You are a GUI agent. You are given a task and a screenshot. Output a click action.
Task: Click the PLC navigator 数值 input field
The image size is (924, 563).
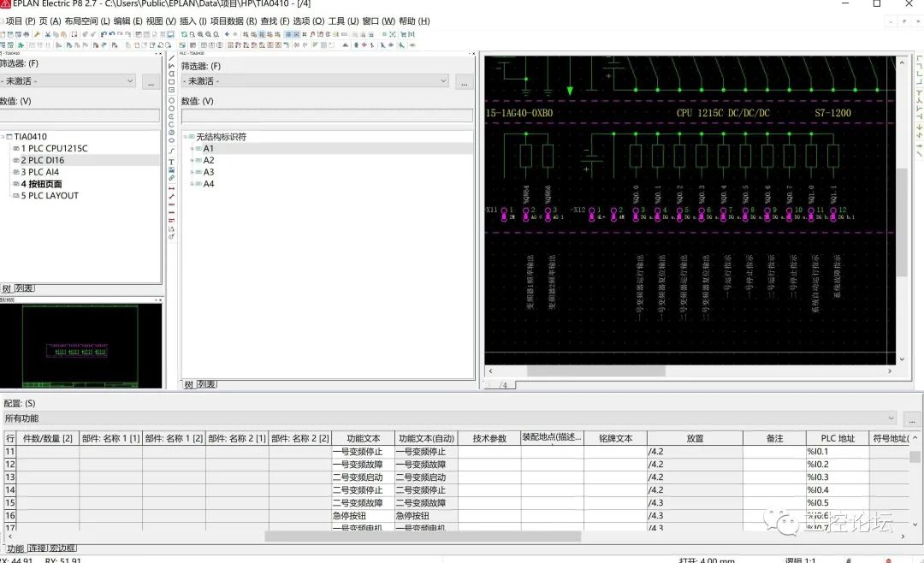(x=327, y=116)
